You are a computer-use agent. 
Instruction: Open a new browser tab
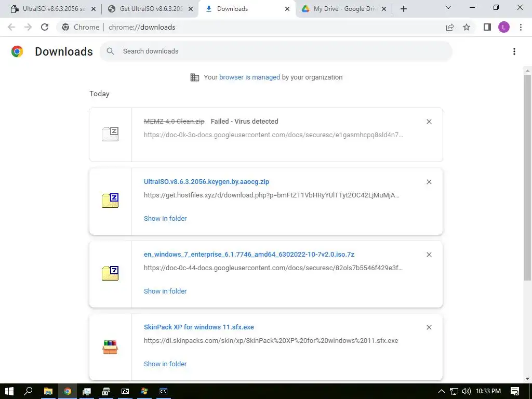(x=403, y=9)
